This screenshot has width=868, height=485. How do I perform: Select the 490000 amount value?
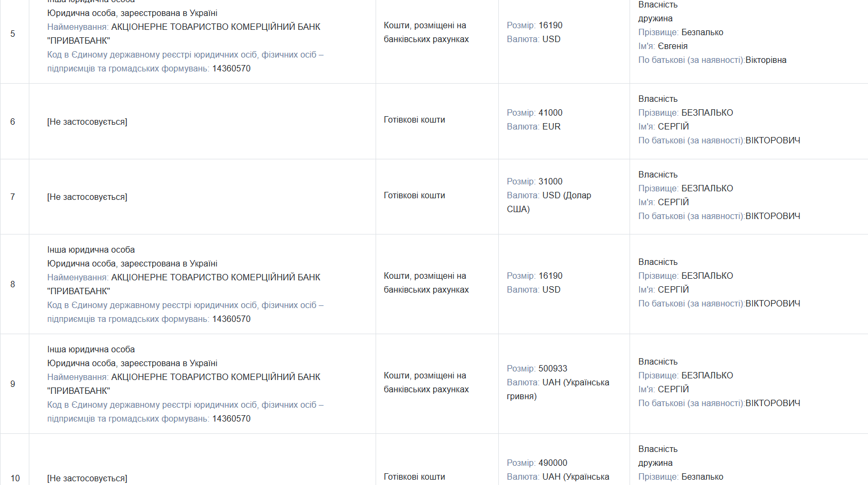[553, 463]
